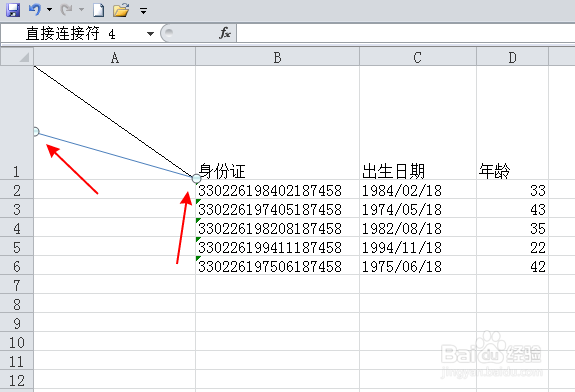Create a new blank workbook
Screen dimensions: 575x392
pyautogui.click(x=98, y=10)
